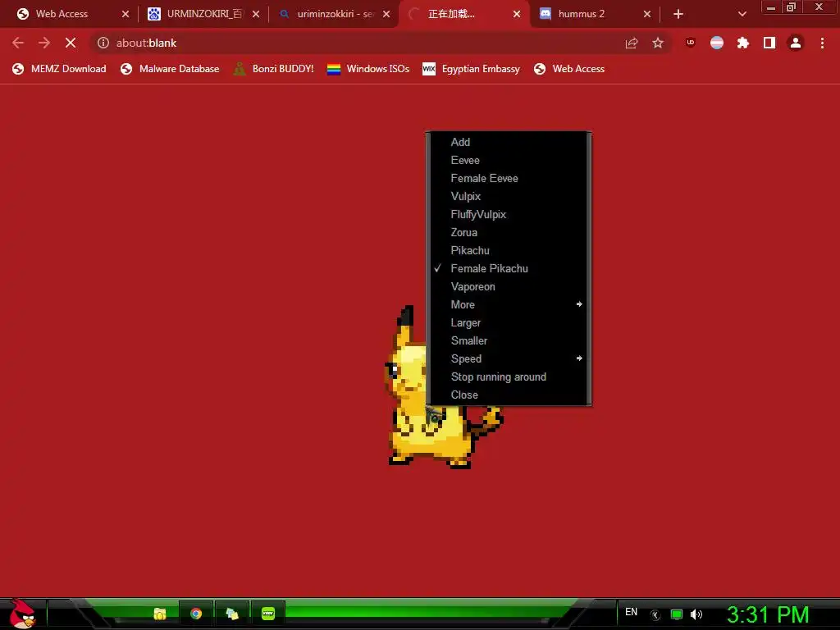Click the Chrome taskbar icon
Viewport: 840px width, 630px height.
(x=196, y=614)
